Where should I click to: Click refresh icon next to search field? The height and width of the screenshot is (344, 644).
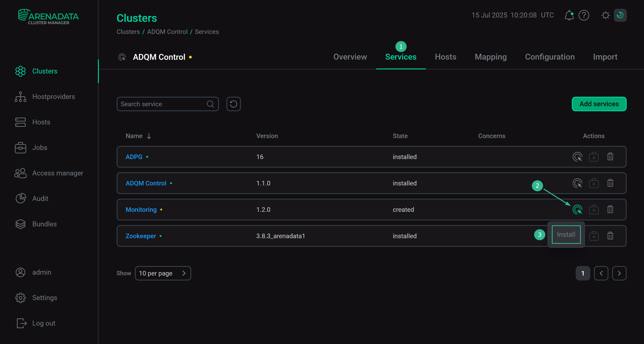[233, 104]
